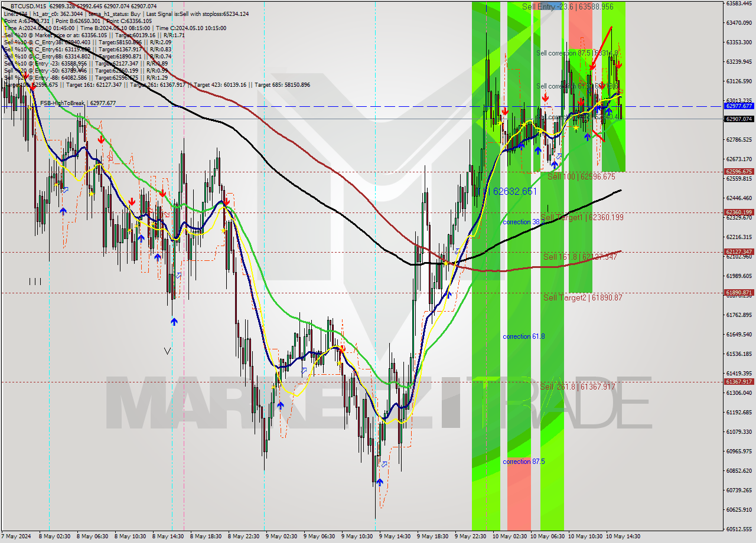Click the 61762.895 price scale value

(x=739, y=315)
